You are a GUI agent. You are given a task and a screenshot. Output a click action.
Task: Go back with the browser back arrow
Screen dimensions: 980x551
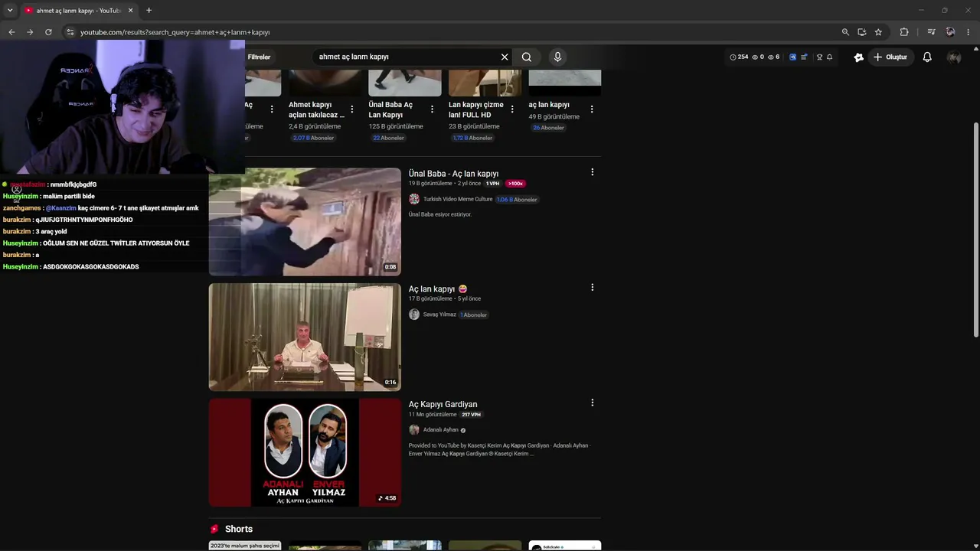[11, 32]
